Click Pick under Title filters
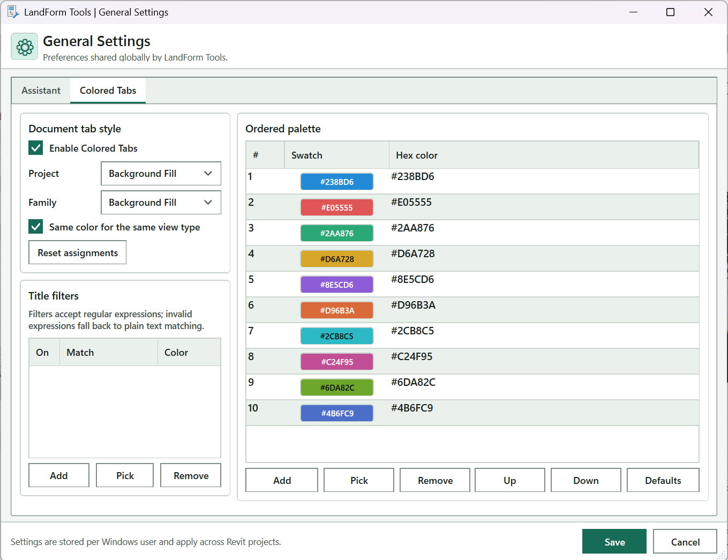Screen dimensions: 728x560 pyautogui.click(x=125, y=475)
